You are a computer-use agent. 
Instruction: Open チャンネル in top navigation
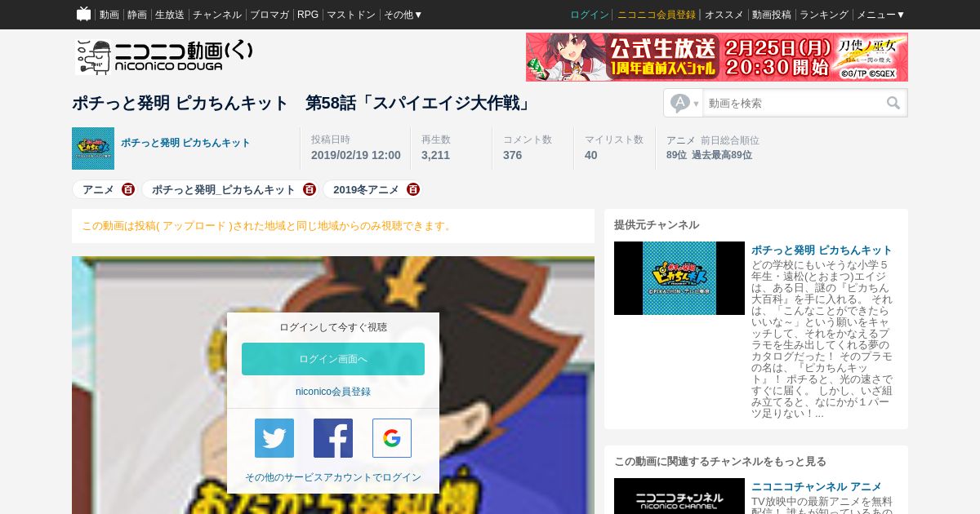pyautogui.click(x=217, y=15)
